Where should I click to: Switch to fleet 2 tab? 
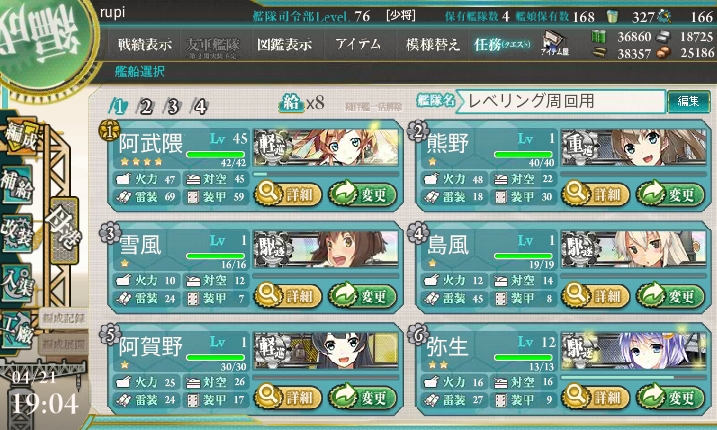(145, 107)
